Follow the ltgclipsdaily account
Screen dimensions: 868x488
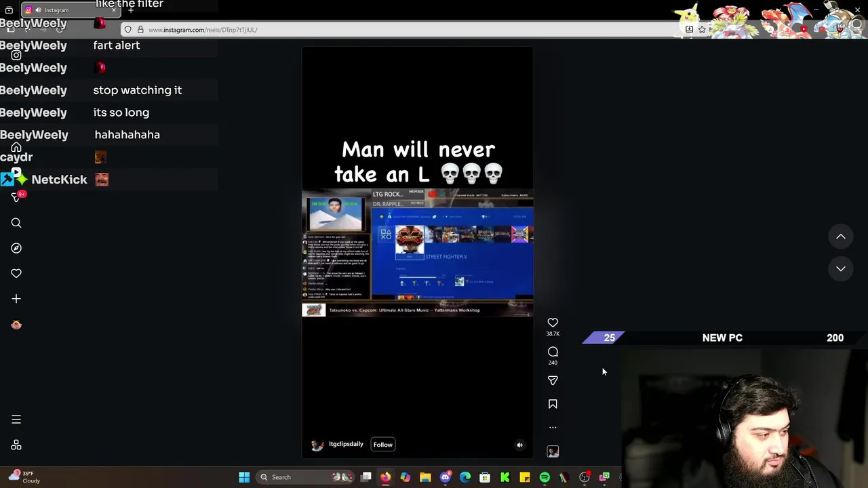pyautogui.click(x=383, y=445)
